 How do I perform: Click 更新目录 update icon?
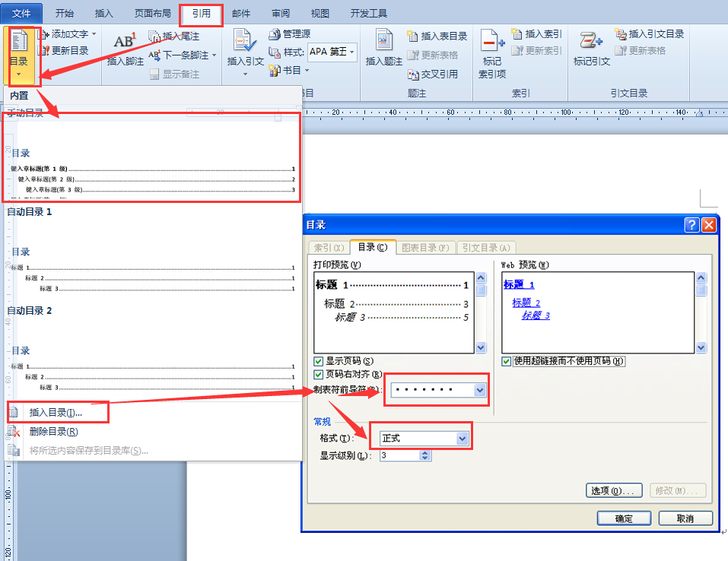tap(43, 51)
